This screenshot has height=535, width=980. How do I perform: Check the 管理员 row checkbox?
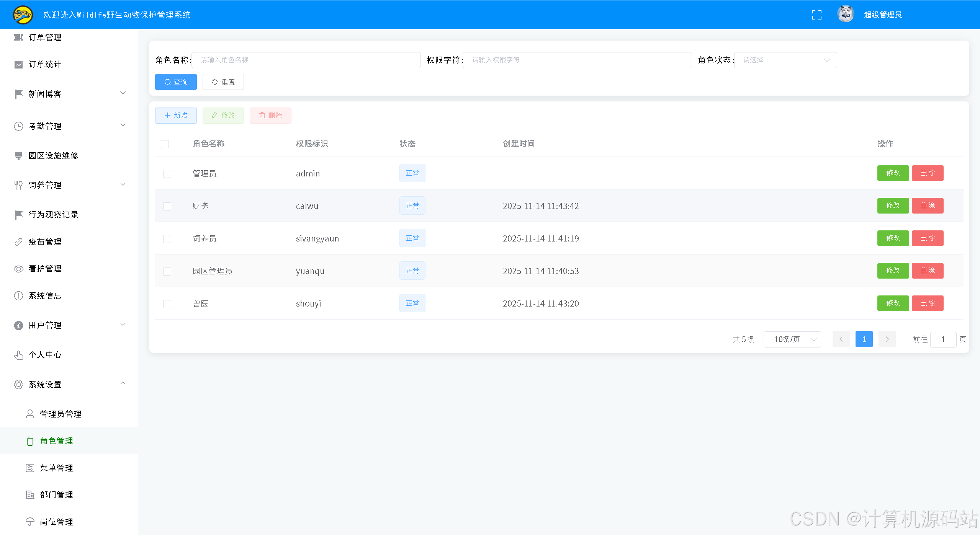167,174
